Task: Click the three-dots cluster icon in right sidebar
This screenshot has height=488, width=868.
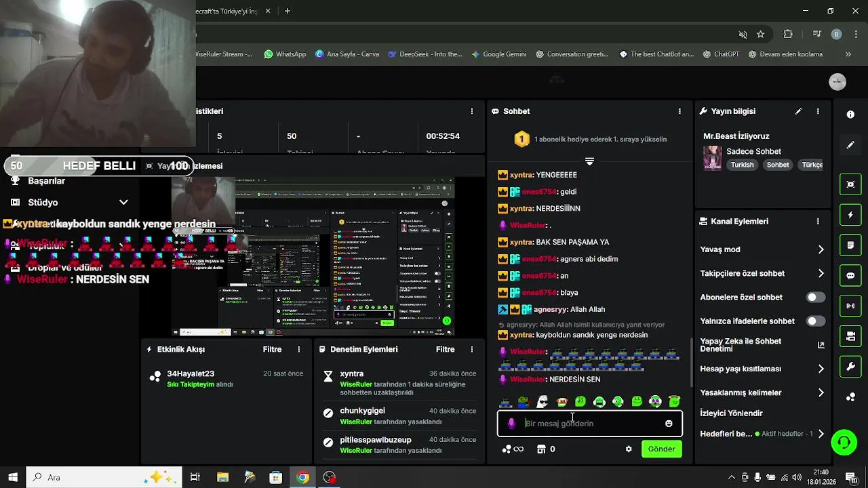Action: coord(850,397)
